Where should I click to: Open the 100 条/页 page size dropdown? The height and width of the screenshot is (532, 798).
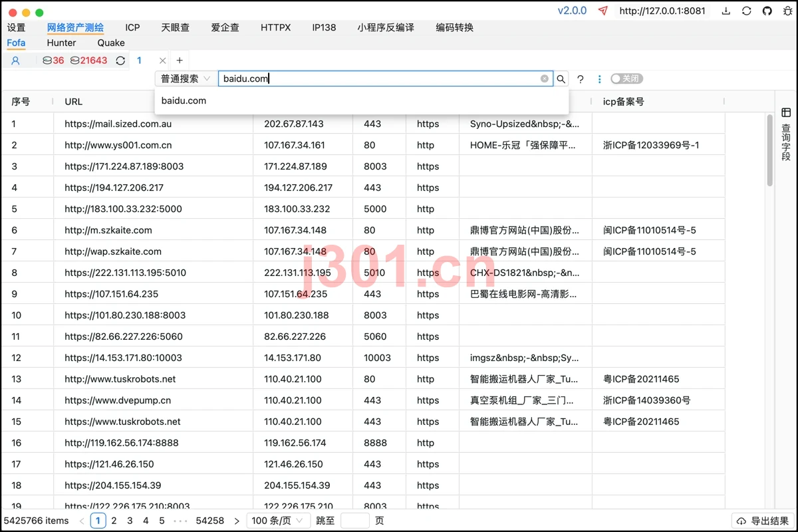(278, 521)
